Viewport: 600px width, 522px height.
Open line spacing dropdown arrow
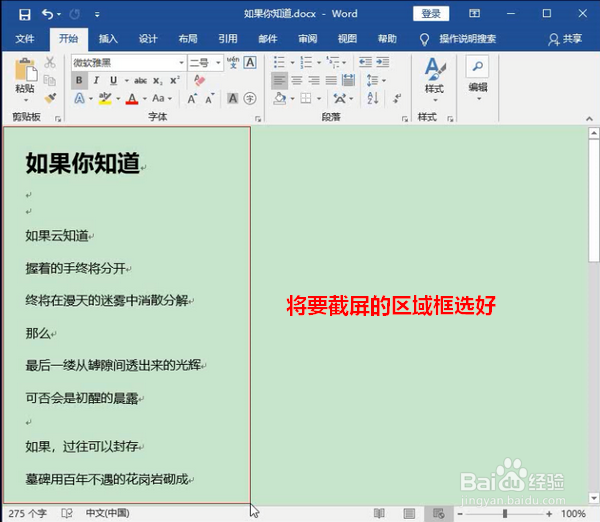coord(384,81)
